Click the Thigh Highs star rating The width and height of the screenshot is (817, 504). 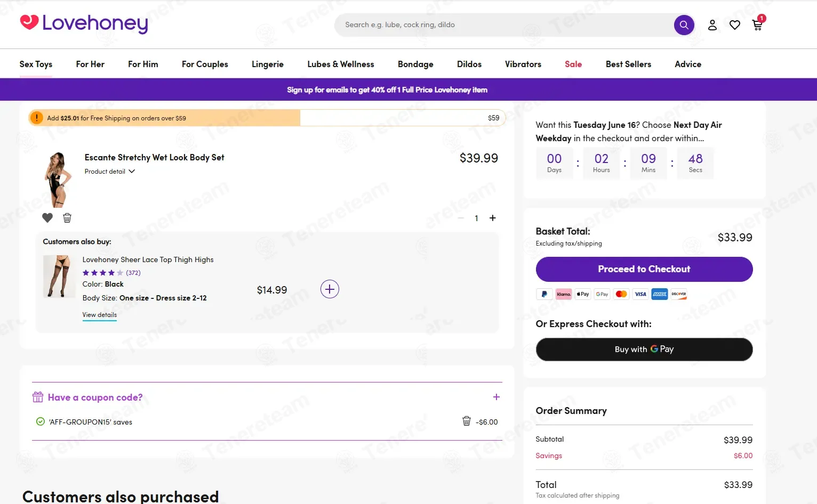(x=103, y=273)
